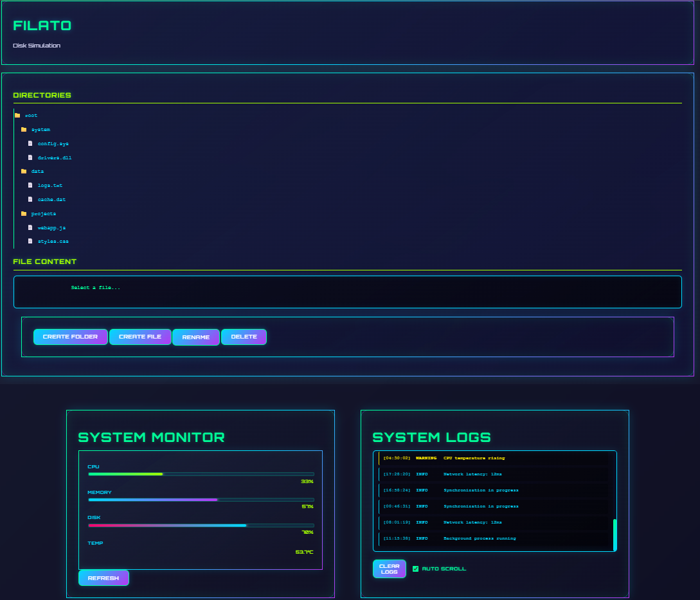
Task: Hit the Delete button
Action: (x=244, y=337)
